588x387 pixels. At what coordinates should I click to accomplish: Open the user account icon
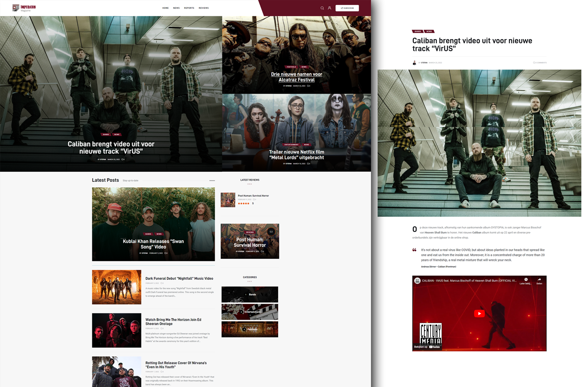click(x=330, y=8)
